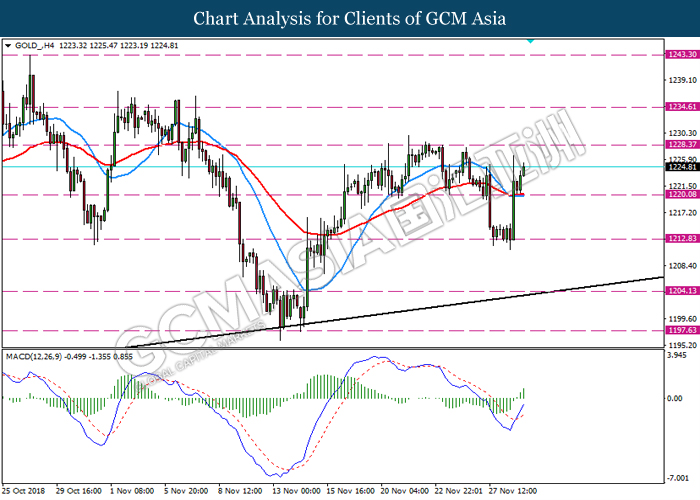Screen dimensions: 700x500
Task: Click the 8 Nov 12:00 time label
Action: tap(240, 491)
